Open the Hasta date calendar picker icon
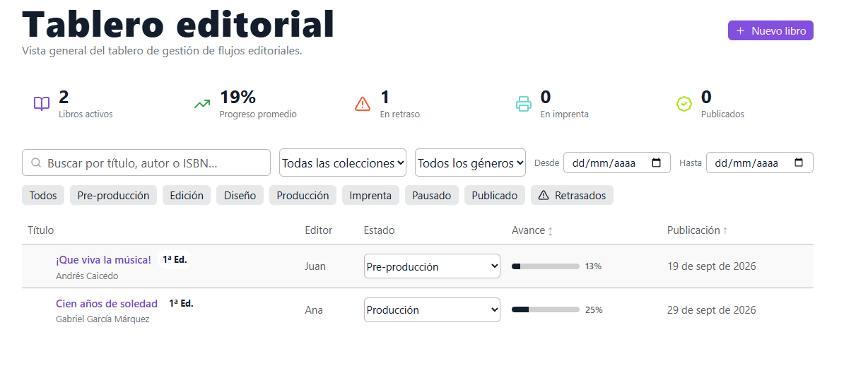This screenshot has height=366, width=868. point(799,163)
